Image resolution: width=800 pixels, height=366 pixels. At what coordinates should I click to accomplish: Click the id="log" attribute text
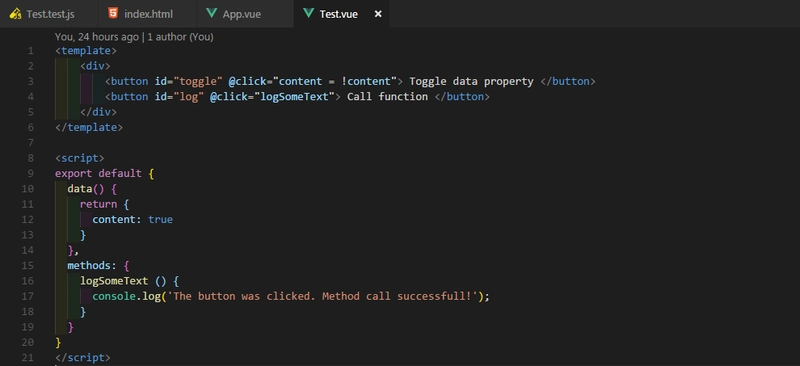[x=180, y=96]
